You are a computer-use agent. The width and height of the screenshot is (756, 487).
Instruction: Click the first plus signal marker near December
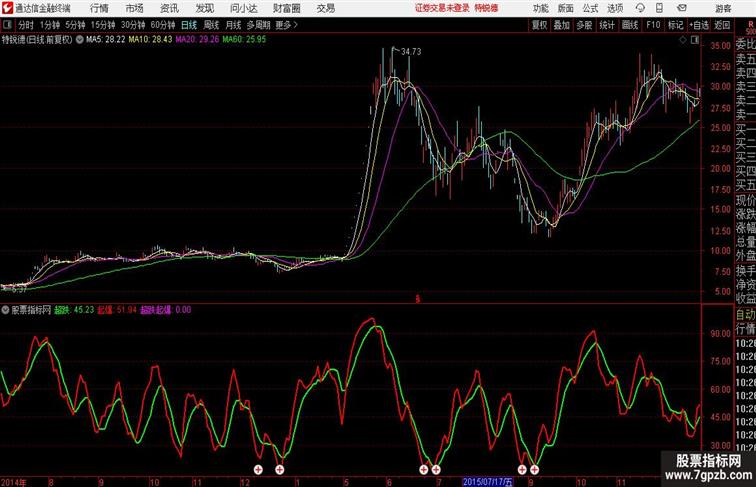(258, 470)
